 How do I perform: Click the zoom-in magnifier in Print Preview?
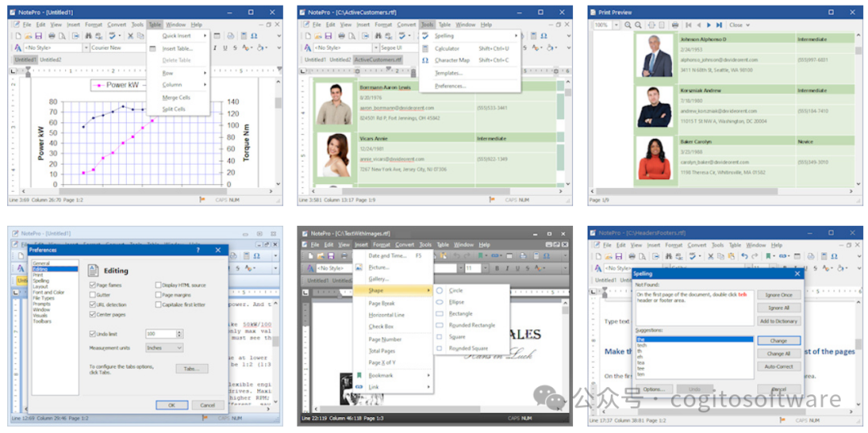628,25
